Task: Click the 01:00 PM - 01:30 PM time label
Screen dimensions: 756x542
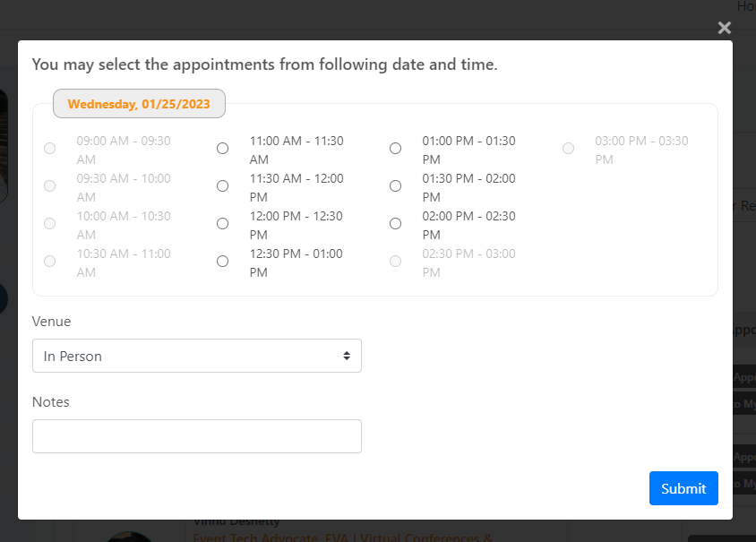Action: [468, 150]
